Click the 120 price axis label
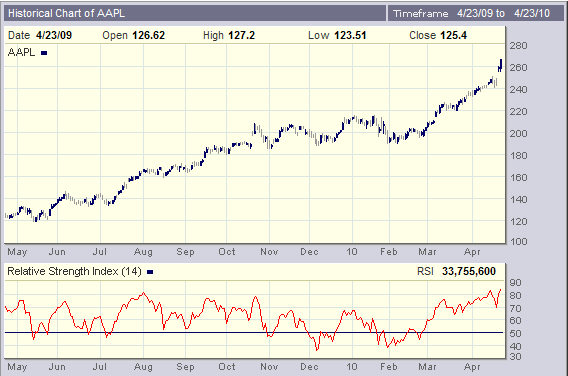 [518, 222]
